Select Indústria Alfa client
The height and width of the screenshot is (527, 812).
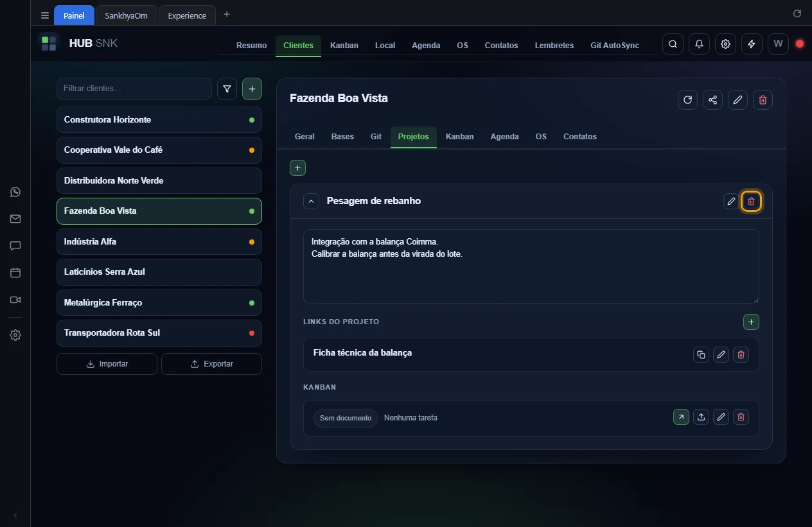click(x=159, y=242)
